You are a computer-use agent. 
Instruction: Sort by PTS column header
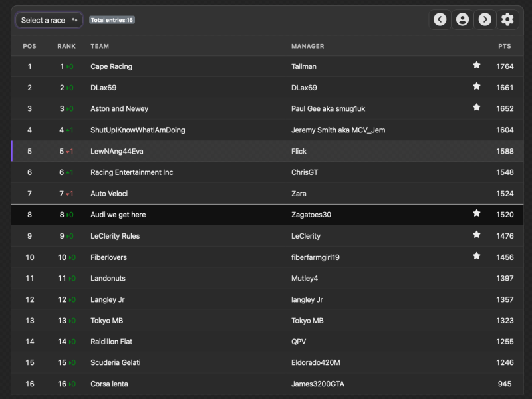click(x=505, y=46)
